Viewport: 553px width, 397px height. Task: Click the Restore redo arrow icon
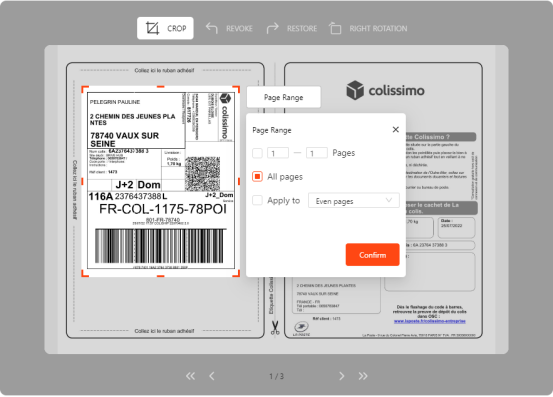point(272,28)
